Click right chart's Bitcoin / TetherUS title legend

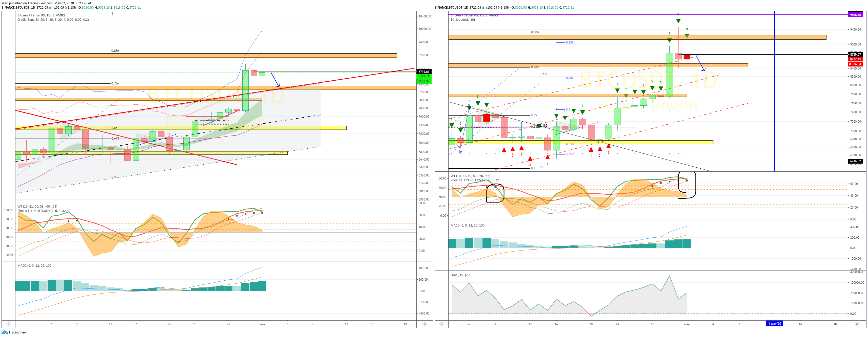474,15
